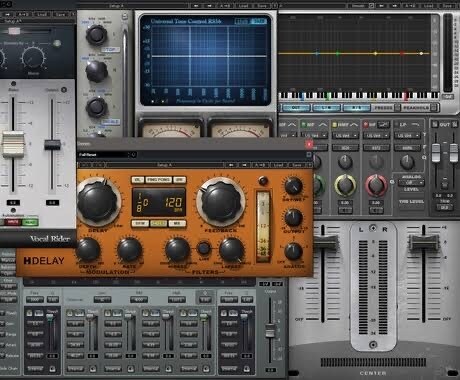Click the top round knob on the tone control plugin
This screenshot has height=380, width=460.
coord(96,35)
